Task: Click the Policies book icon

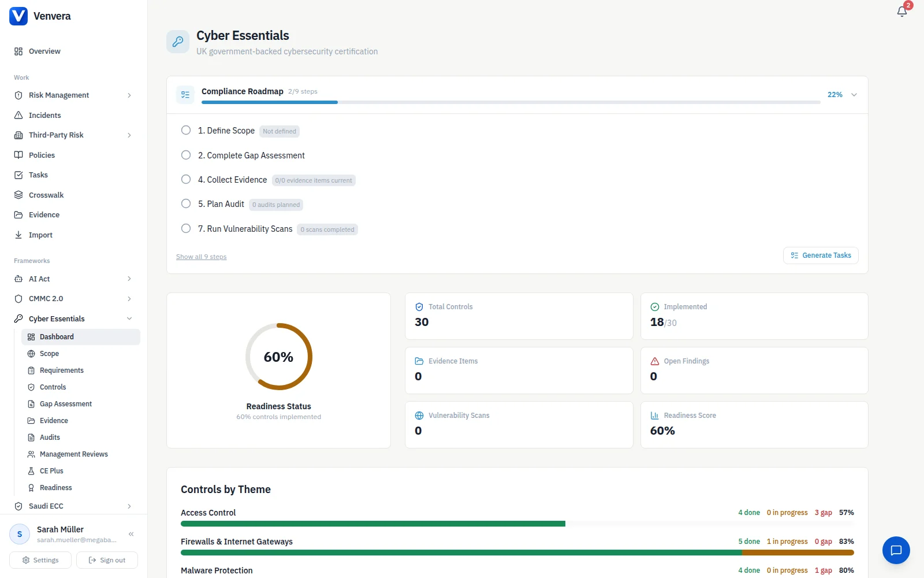Action: pos(18,155)
